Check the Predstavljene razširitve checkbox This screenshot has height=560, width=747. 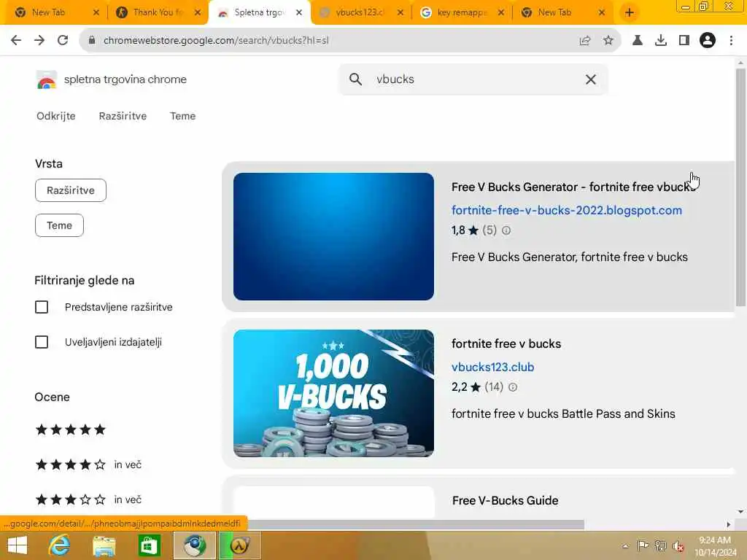pos(42,307)
